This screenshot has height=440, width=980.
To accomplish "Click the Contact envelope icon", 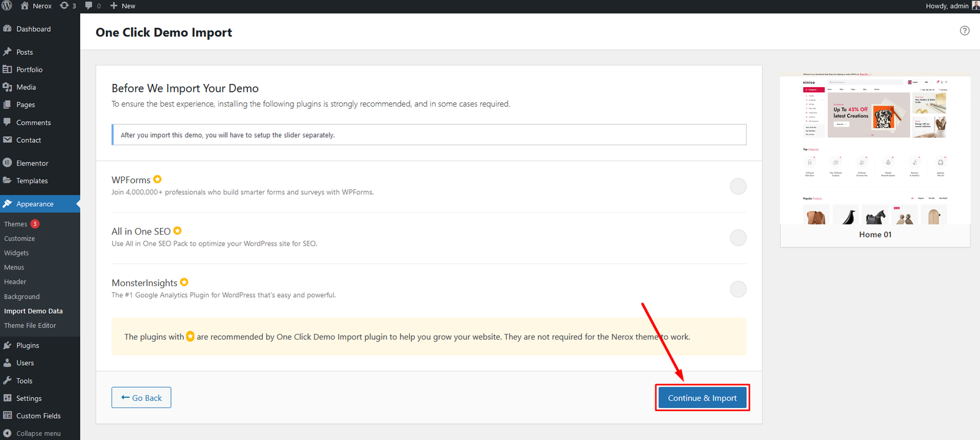I will click(x=7, y=140).
